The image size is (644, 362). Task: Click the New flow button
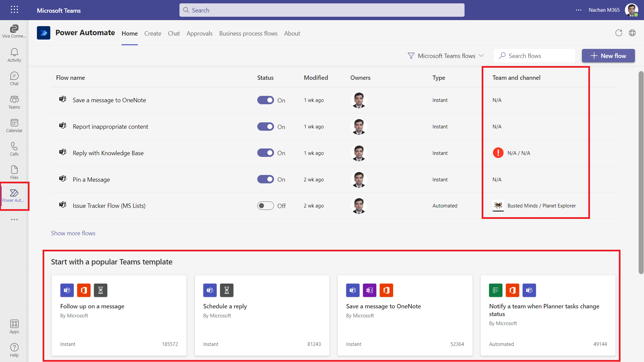pyautogui.click(x=608, y=56)
